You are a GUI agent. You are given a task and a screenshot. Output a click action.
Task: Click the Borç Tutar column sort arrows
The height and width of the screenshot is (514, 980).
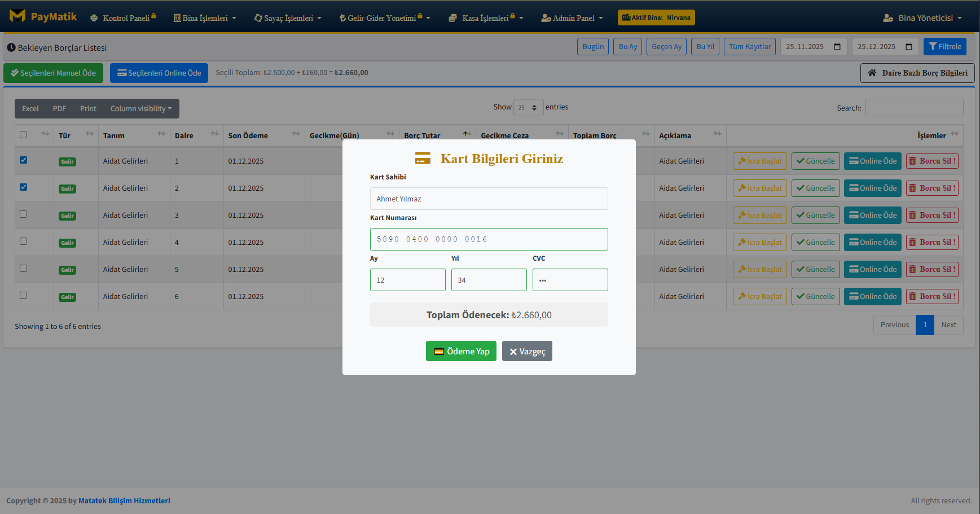point(467,134)
